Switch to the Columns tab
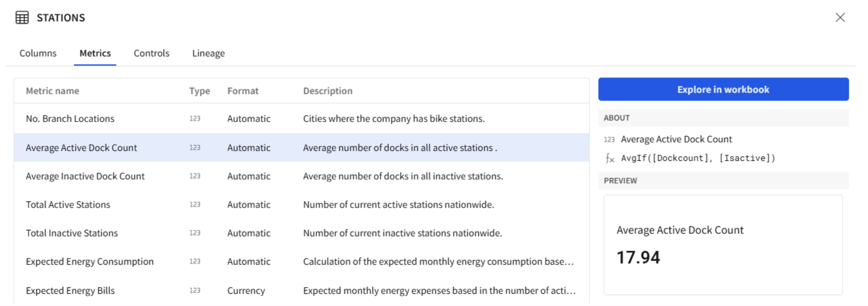 tap(38, 53)
